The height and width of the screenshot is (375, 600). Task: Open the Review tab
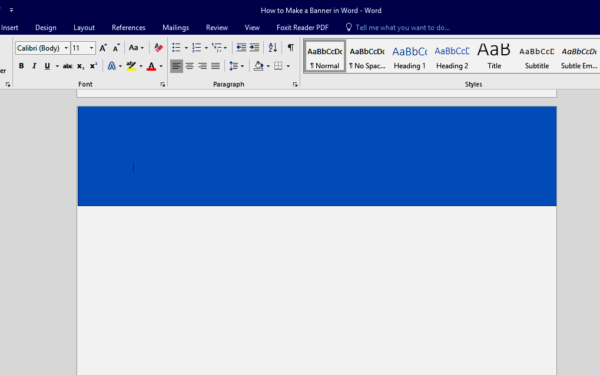(217, 28)
